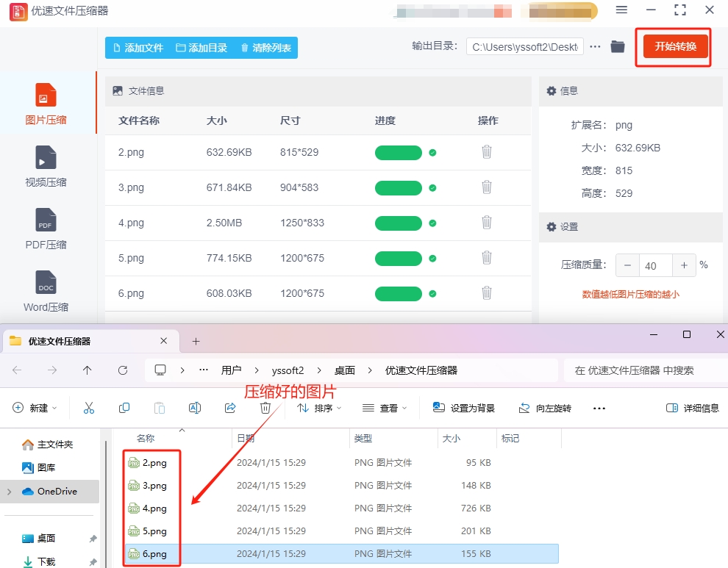Click the 添加目录 button
This screenshot has height=568, width=728.
201,48
